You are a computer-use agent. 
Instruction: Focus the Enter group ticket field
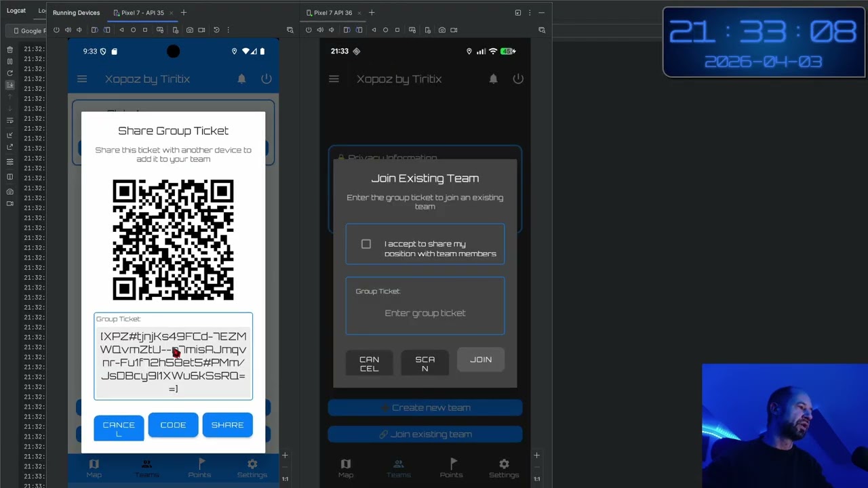point(425,313)
